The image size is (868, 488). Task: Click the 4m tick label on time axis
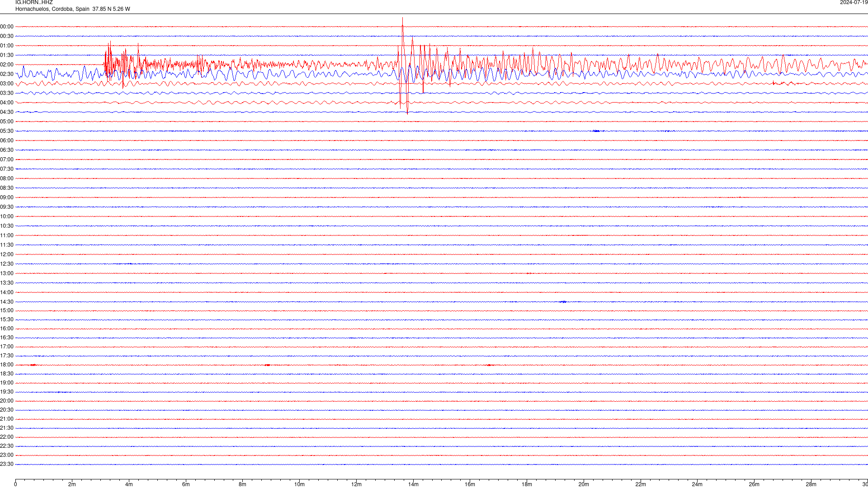(x=129, y=484)
